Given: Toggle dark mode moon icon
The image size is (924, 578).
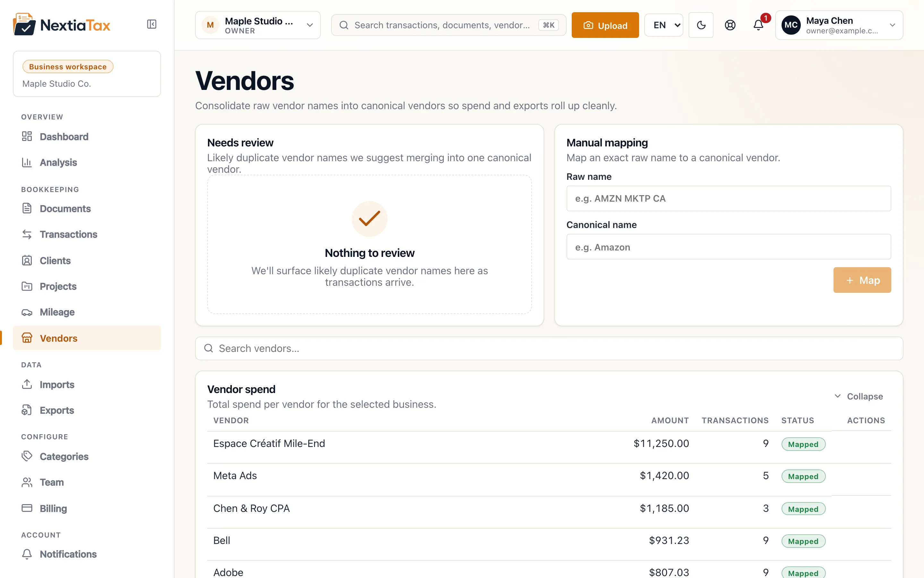Looking at the screenshot, I should pos(701,25).
